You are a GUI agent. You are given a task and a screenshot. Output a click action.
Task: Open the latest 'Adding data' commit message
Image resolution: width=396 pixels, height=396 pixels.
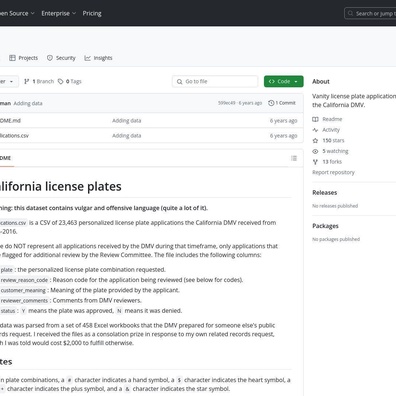coord(28,103)
